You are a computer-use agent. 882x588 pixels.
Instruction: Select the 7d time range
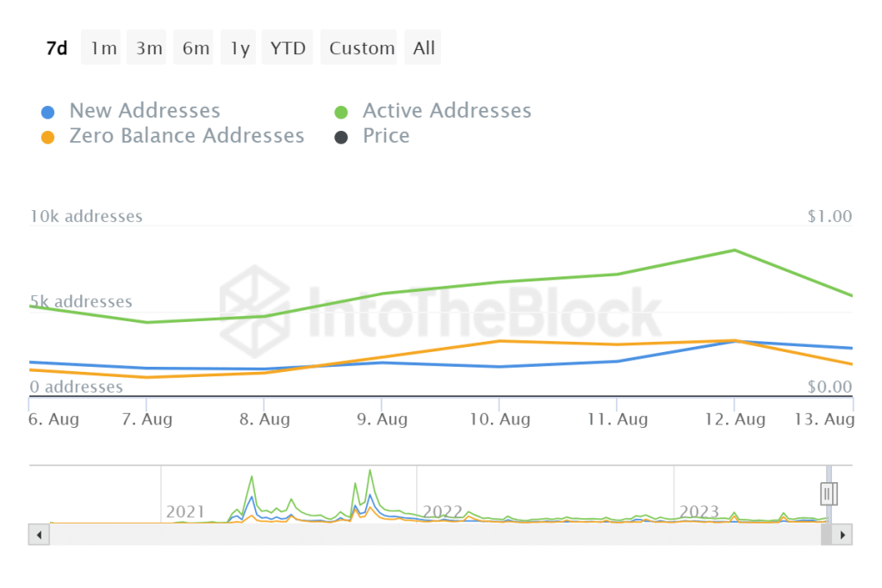57,48
